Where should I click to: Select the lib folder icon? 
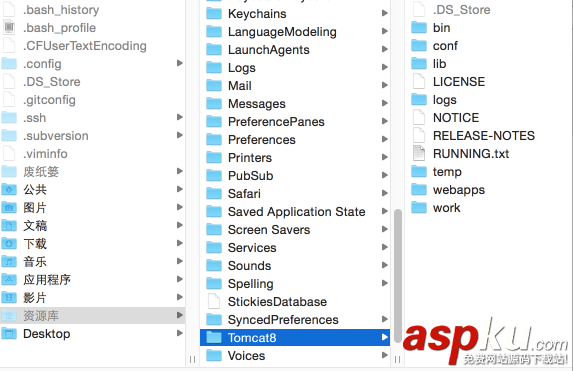[419, 64]
